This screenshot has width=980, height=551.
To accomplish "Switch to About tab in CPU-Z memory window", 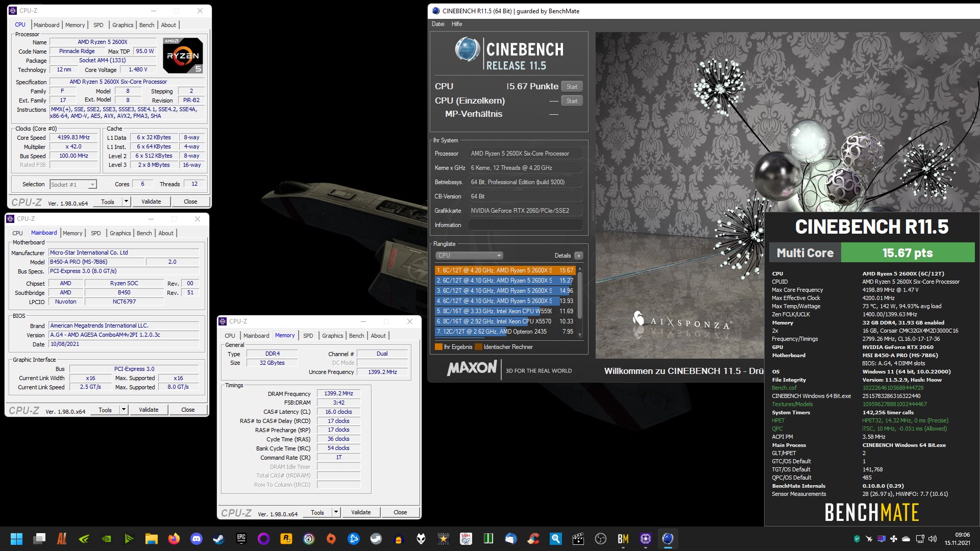I will click(378, 336).
